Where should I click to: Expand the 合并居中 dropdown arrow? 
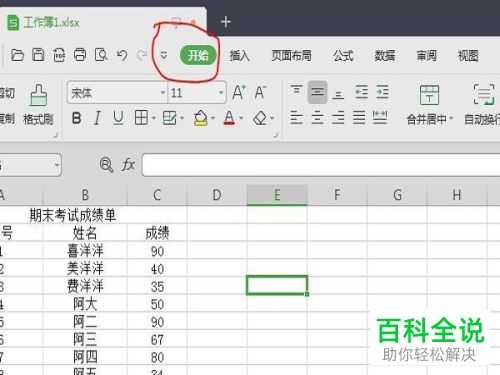[451, 119]
